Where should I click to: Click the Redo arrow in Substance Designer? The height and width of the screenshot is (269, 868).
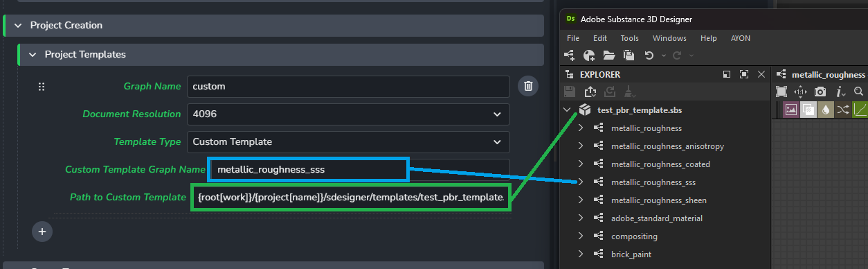[x=677, y=55]
